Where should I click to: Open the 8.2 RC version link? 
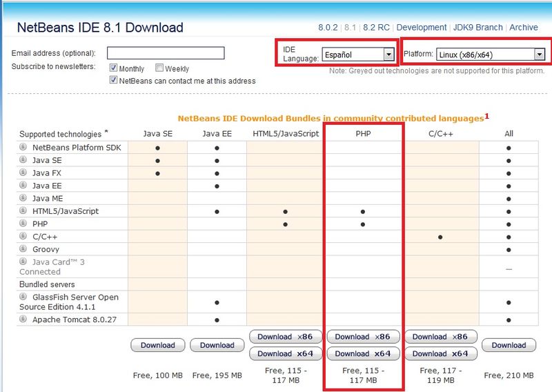pos(376,28)
